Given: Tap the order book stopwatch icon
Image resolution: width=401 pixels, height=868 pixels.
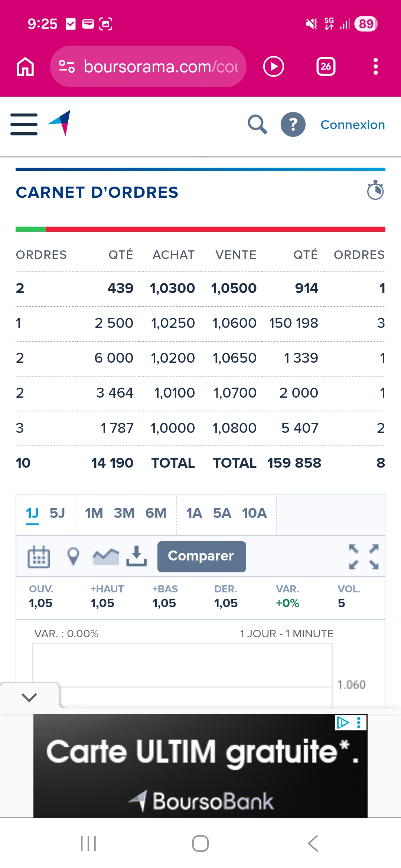Looking at the screenshot, I should (375, 190).
